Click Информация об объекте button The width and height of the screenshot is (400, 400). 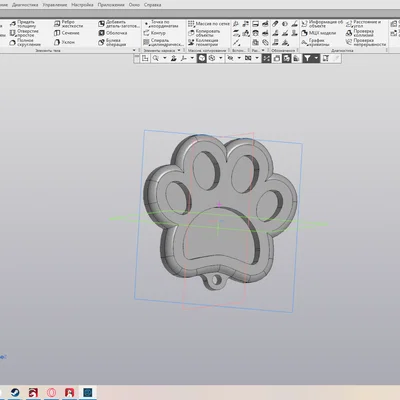(x=322, y=24)
